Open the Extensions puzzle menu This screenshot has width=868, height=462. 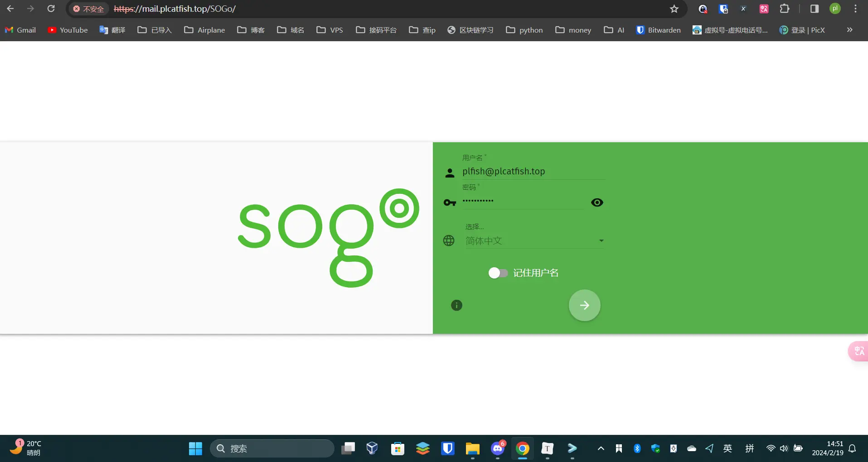[x=785, y=9]
